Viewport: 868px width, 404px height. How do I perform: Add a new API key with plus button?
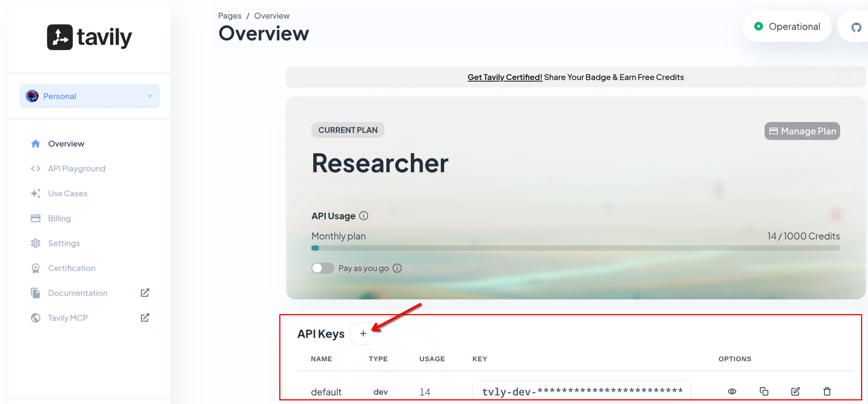[363, 334]
